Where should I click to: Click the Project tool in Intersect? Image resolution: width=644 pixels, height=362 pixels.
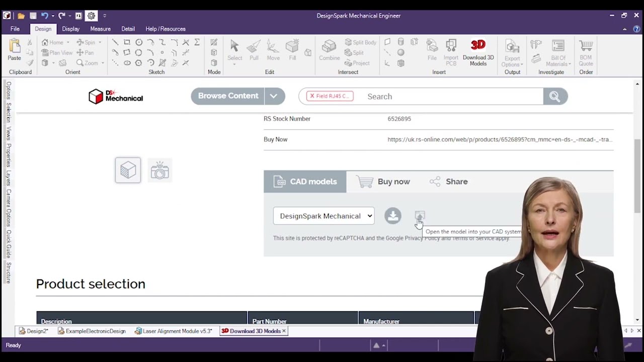(x=357, y=63)
